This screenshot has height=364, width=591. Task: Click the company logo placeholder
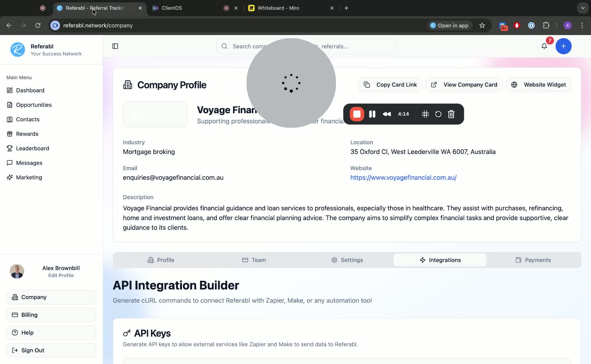click(155, 114)
